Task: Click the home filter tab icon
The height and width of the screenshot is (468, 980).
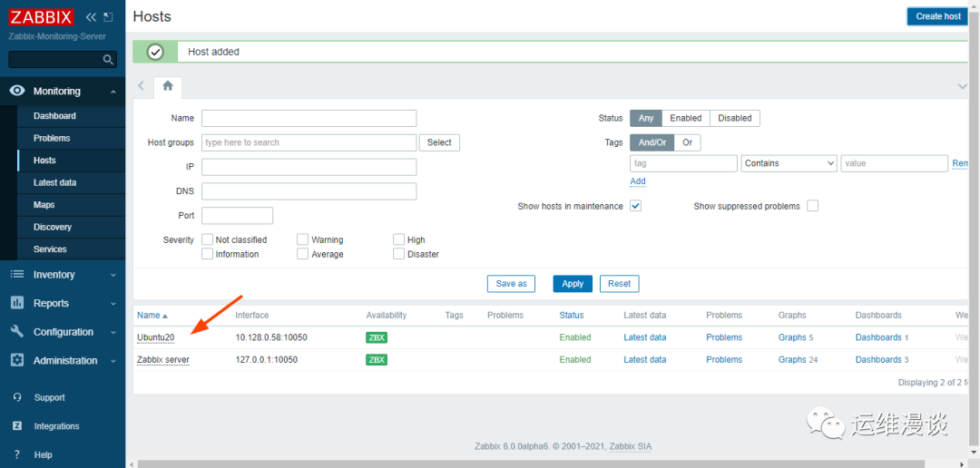Action: point(168,86)
